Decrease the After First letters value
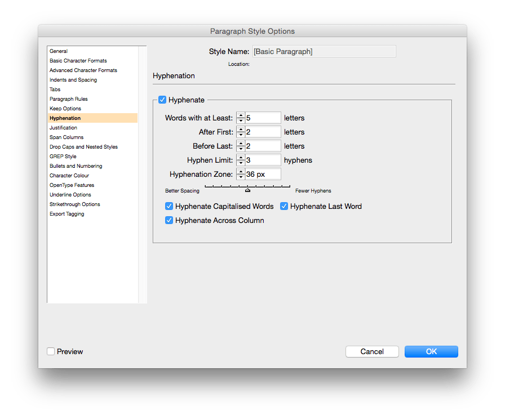This screenshot has width=505, height=420. tap(241, 134)
